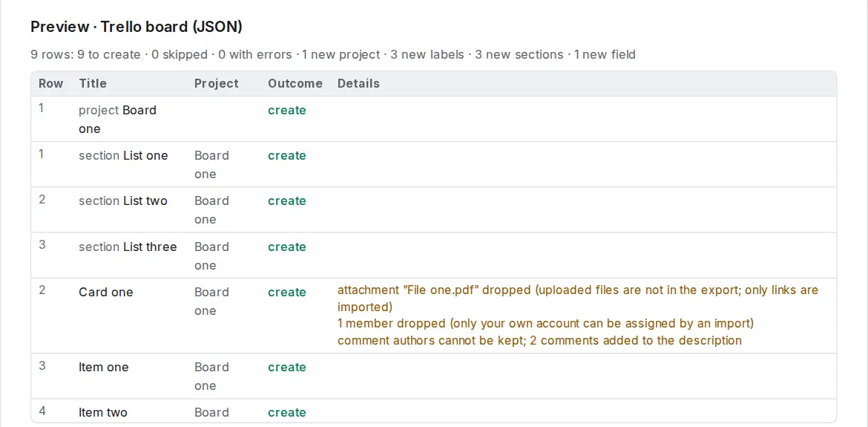Image resolution: width=868 pixels, height=427 pixels.
Task: Click the Outcome column header
Action: [x=295, y=84]
